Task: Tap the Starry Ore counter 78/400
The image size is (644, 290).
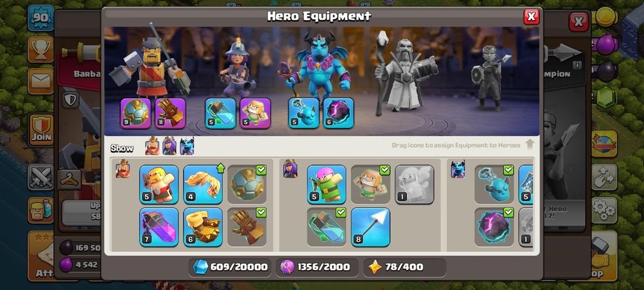Action: click(x=405, y=267)
